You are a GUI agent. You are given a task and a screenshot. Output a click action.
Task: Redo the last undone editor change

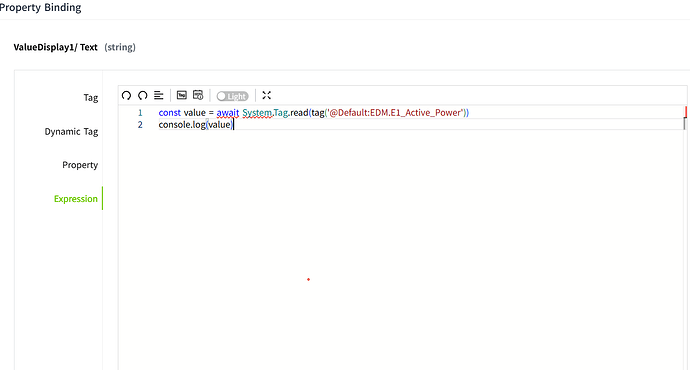[x=143, y=95]
